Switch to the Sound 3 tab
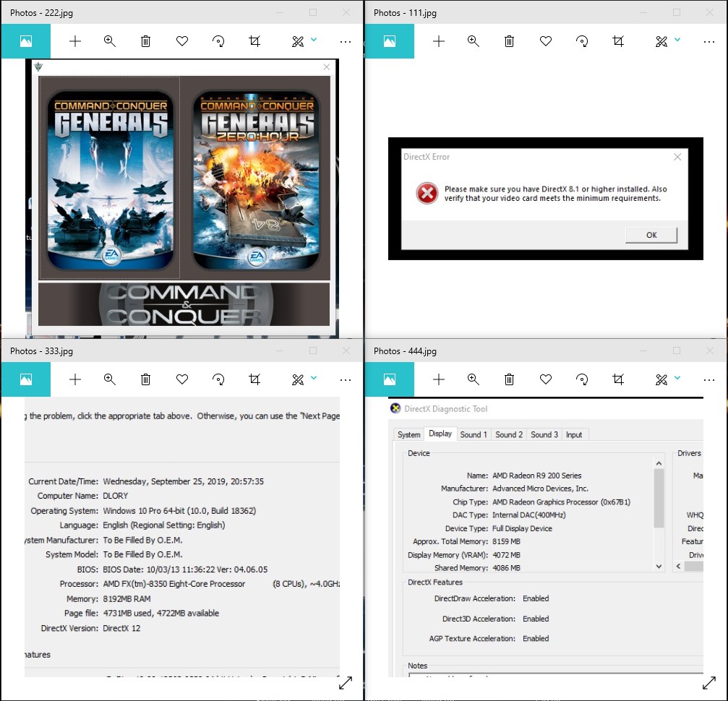Viewport: 728px width, 701px height. click(544, 434)
